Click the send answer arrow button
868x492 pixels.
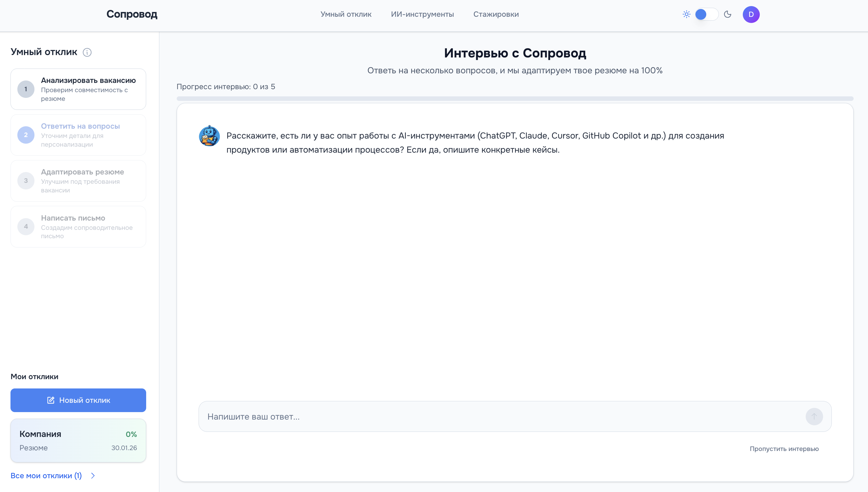tap(814, 417)
